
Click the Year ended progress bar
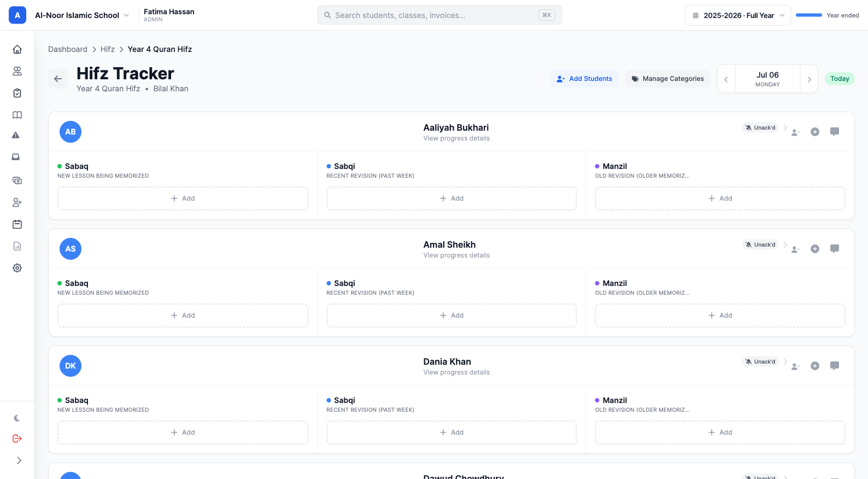tap(809, 15)
